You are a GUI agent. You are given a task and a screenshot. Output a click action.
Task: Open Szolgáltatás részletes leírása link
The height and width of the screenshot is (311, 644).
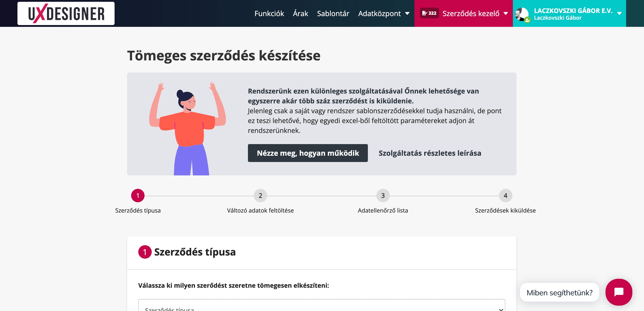[429, 153]
